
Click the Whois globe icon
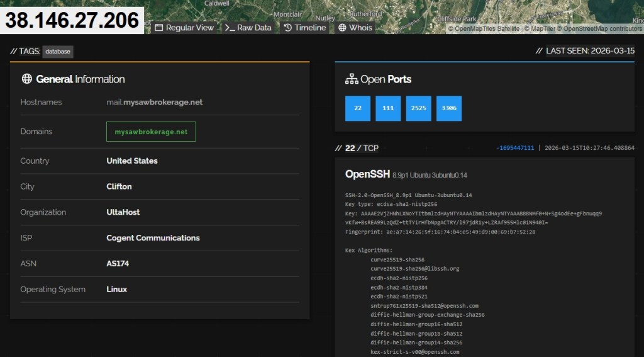343,28
